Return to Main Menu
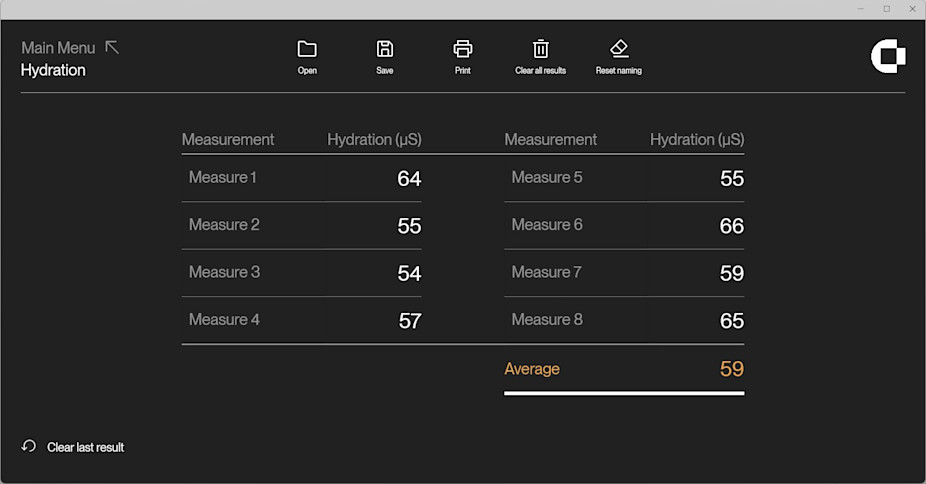 (58, 48)
